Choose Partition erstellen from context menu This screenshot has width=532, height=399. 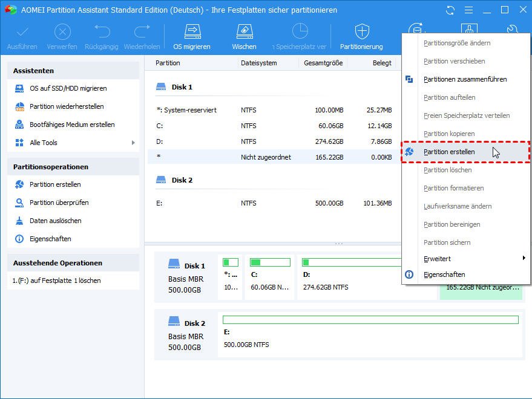tap(449, 152)
